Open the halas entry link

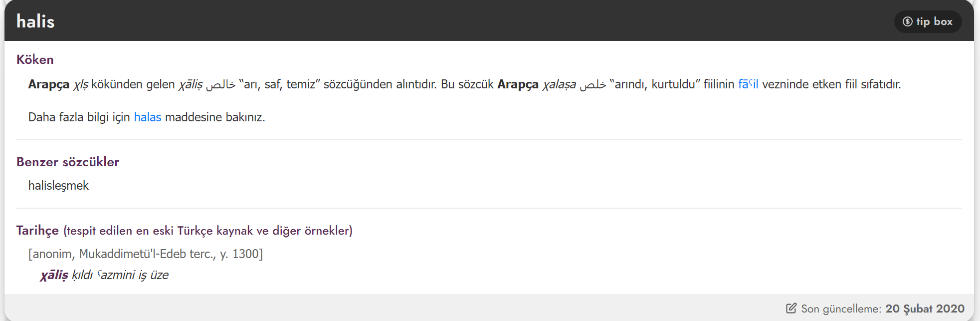click(148, 117)
